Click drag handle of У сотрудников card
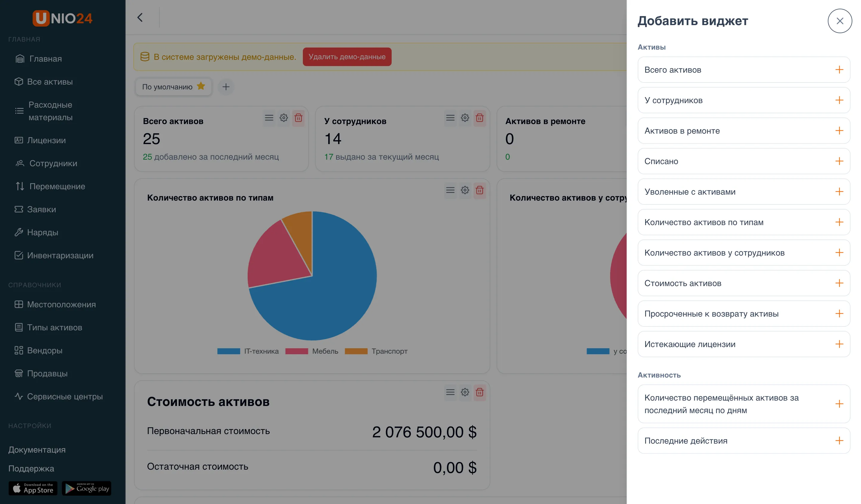The width and height of the screenshot is (861, 504). tap(450, 118)
